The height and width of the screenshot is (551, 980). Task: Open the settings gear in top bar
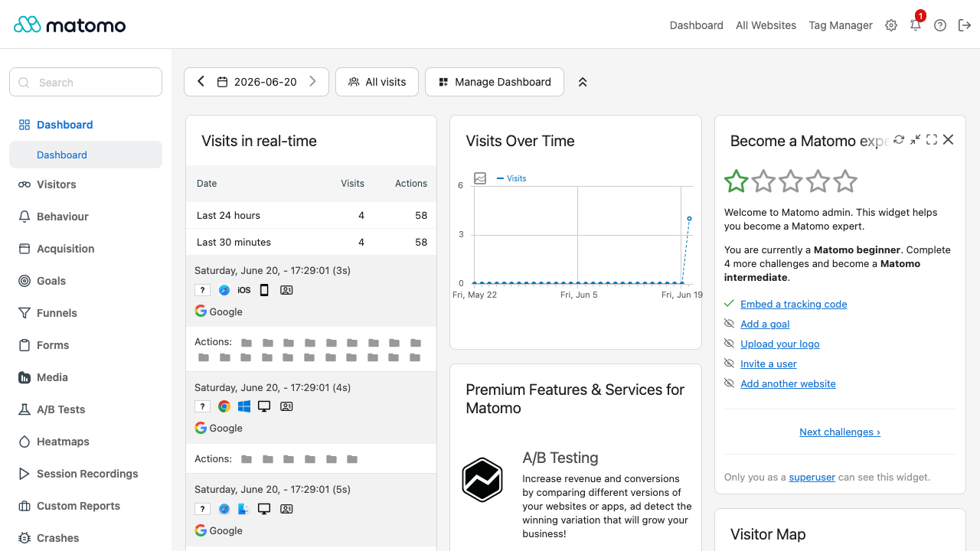click(891, 25)
